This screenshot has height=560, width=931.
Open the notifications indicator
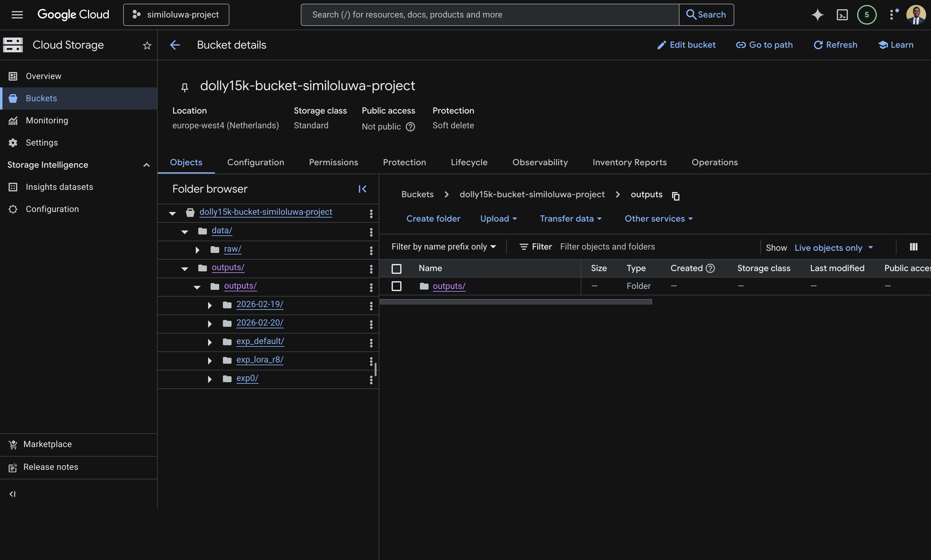[x=866, y=14]
